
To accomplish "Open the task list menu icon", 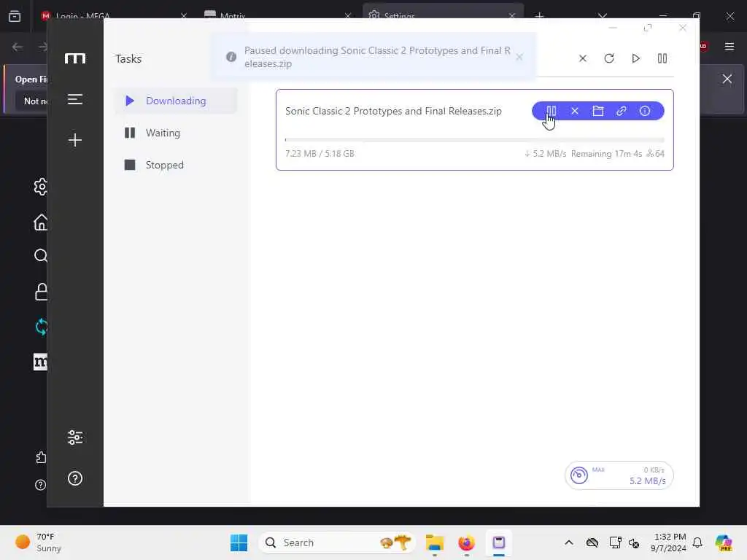I will [75, 99].
